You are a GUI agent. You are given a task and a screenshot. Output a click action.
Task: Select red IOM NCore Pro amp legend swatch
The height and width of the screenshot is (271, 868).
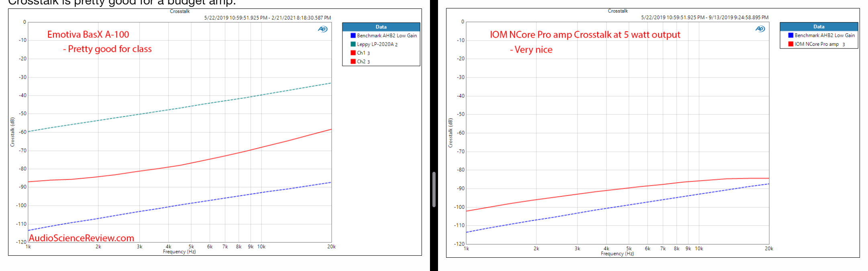tap(790, 44)
